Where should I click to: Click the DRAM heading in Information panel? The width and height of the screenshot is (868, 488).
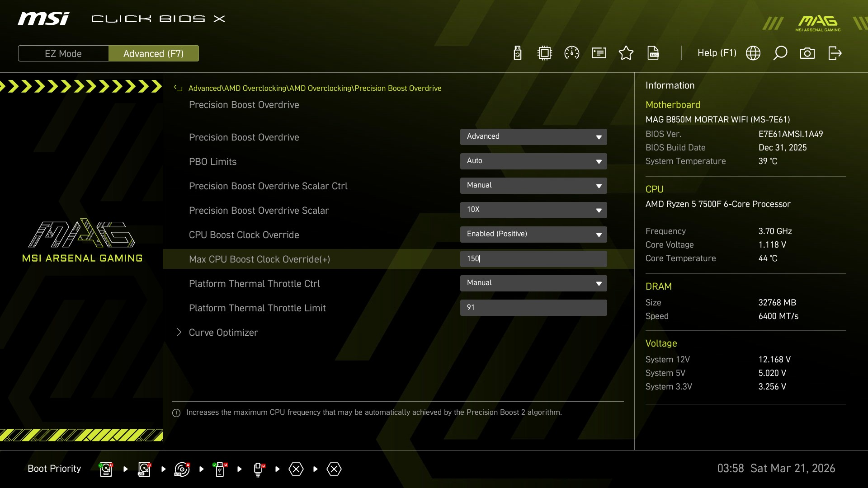pyautogui.click(x=659, y=286)
